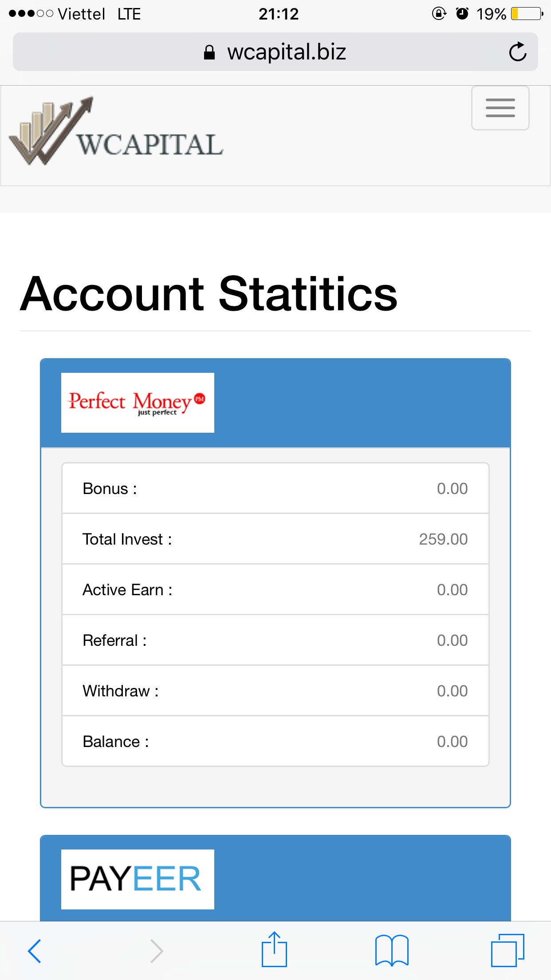This screenshot has height=980, width=551.
Task: Click the Perfect Money logo
Action: point(138,403)
